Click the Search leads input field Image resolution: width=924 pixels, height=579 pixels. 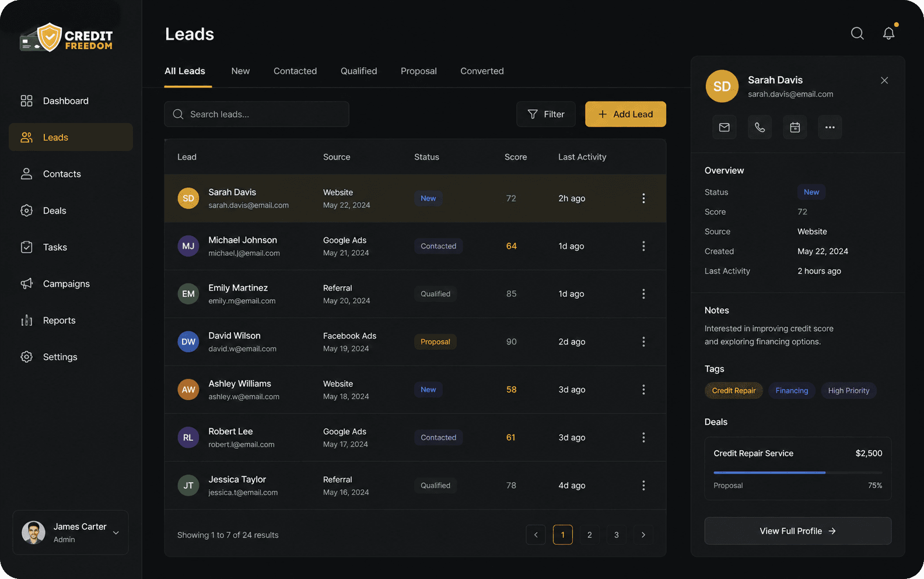click(257, 114)
